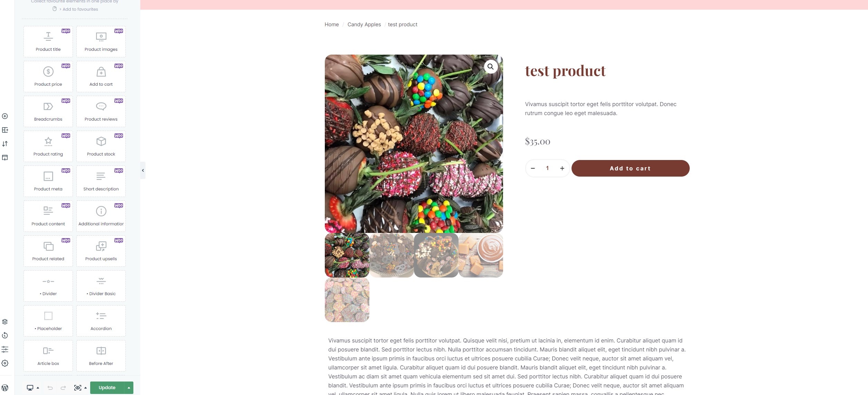Expand the Update options arrow
This screenshot has height=395, width=868.
point(129,388)
